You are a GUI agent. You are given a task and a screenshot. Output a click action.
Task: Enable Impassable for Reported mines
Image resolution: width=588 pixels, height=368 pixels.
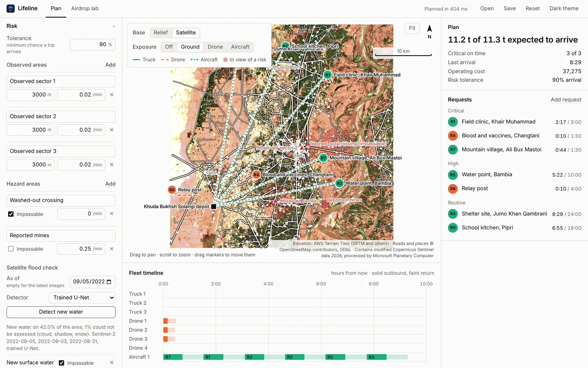coord(11,249)
